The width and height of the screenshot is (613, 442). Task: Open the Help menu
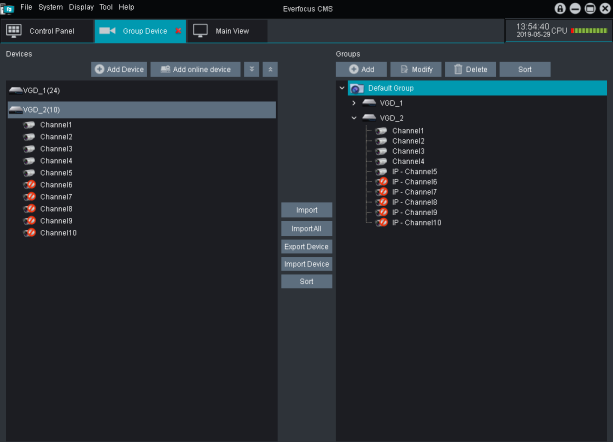pos(126,7)
